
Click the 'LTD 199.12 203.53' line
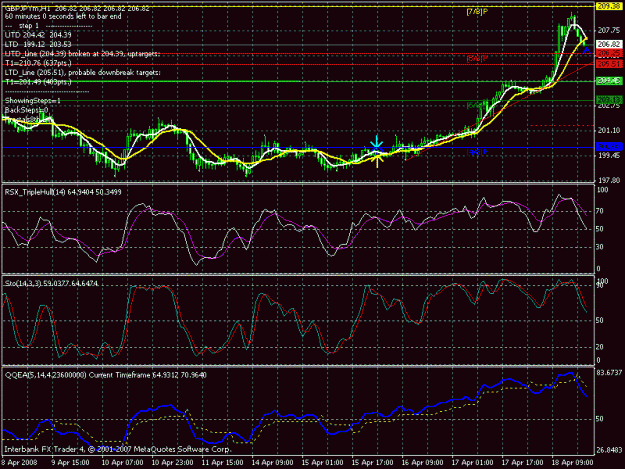[x=38, y=44]
